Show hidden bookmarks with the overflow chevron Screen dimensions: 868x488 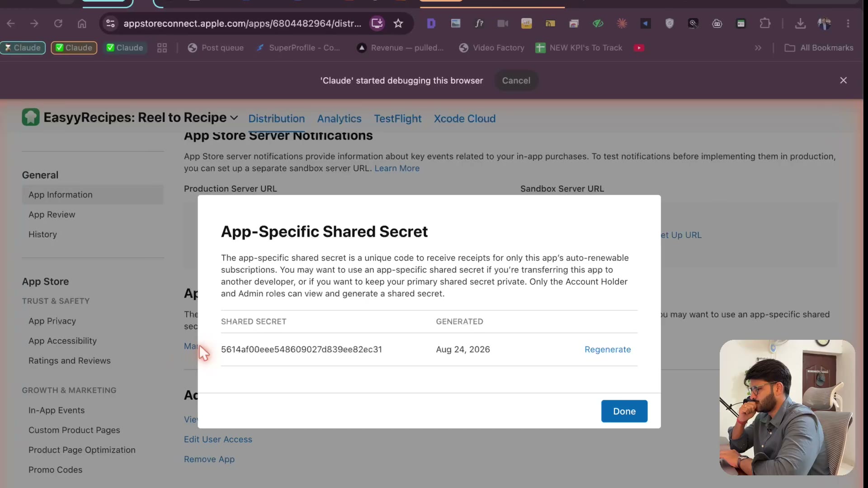(x=758, y=48)
